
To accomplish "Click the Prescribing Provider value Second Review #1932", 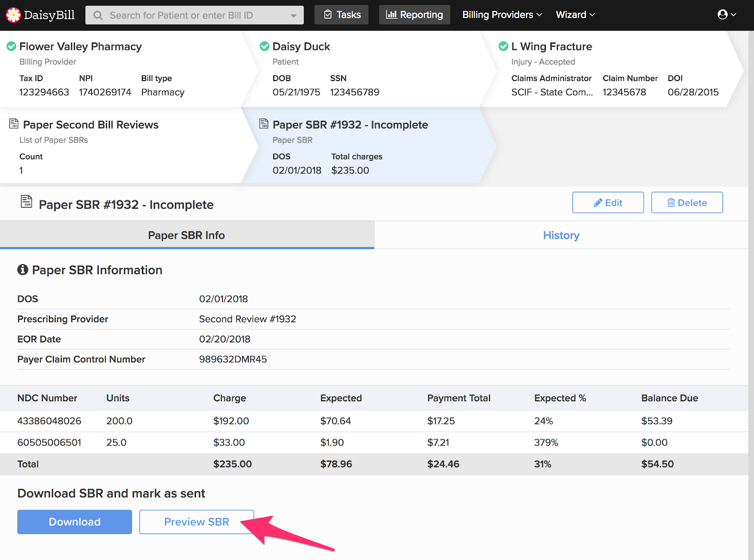I will tap(247, 319).
